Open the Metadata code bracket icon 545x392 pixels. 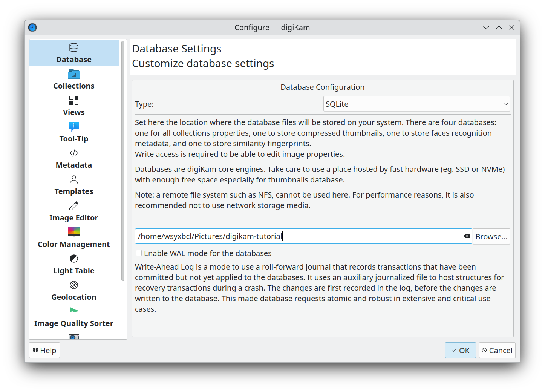tap(74, 153)
